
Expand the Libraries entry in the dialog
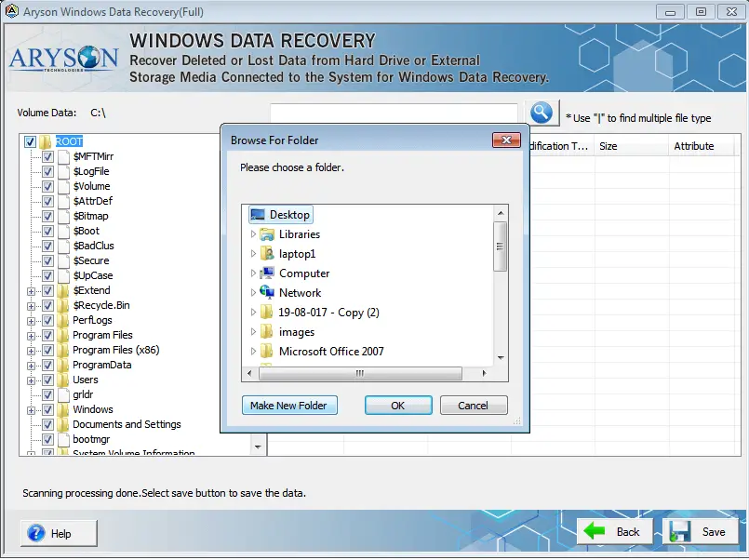click(x=254, y=233)
